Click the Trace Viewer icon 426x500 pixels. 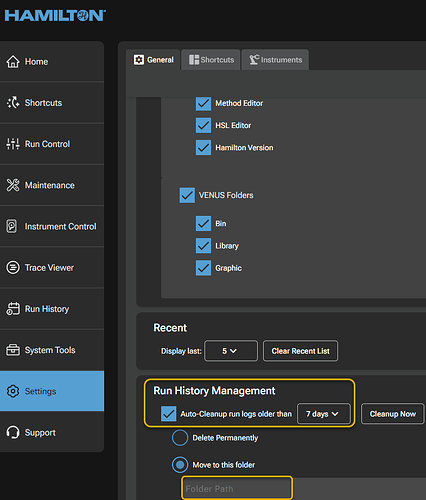[x=13, y=268]
